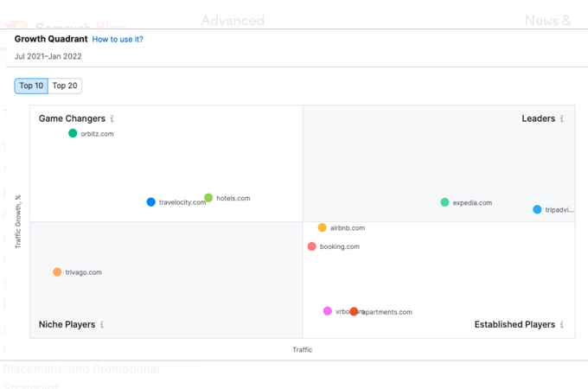Viewport: 588px width, 389px height.
Task: Select the hotels.com green dot
Action: click(x=208, y=197)
